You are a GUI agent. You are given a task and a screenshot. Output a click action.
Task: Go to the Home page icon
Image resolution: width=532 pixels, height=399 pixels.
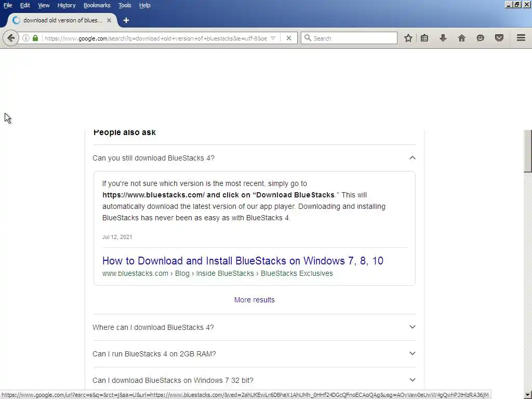462,38
